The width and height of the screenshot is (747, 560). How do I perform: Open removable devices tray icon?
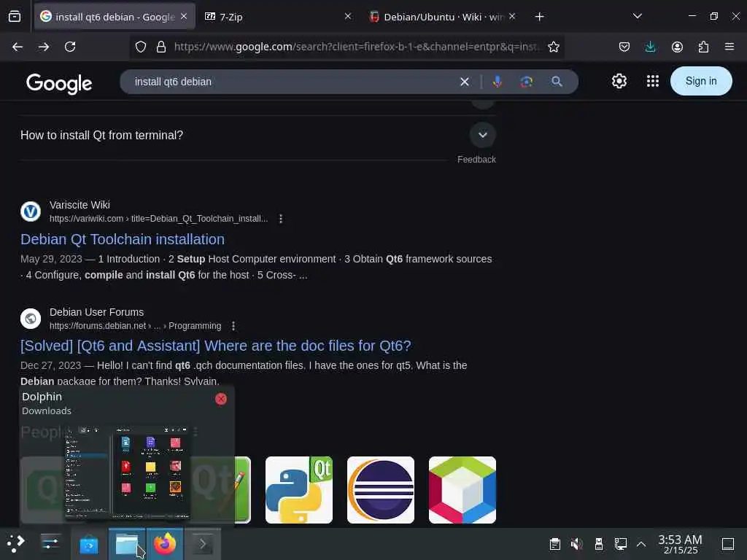pyautogui.click(x=599, y=544)
